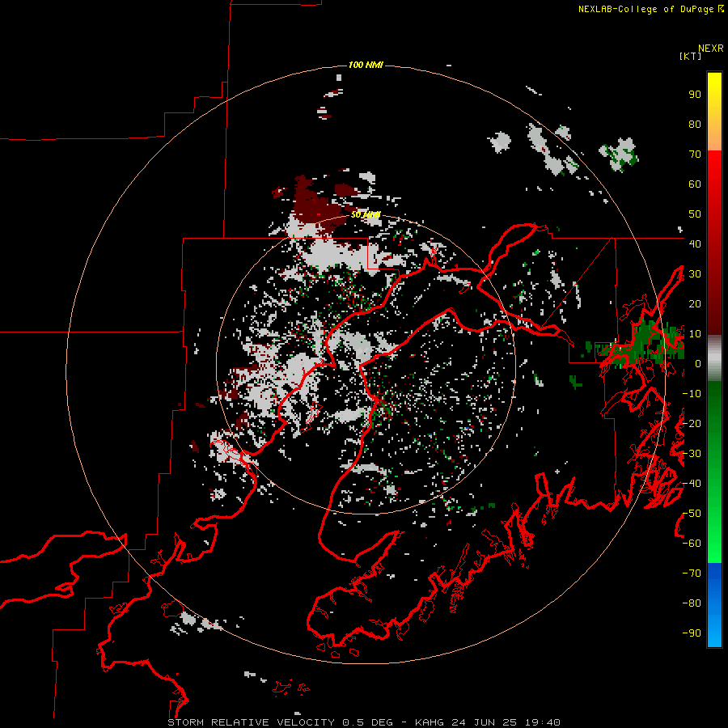728x728 pixels.
Task: Click the -20 knot scale label
Action: [692, 423]
